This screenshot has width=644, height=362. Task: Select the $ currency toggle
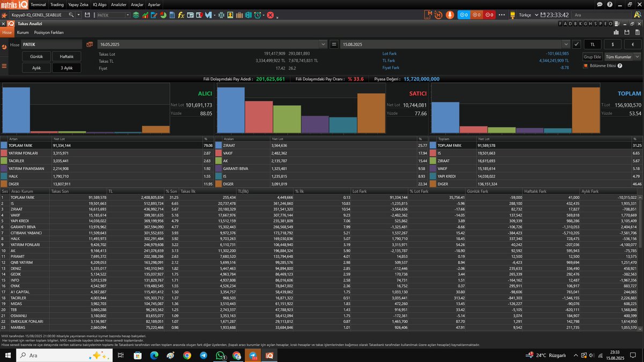[613, 45]
